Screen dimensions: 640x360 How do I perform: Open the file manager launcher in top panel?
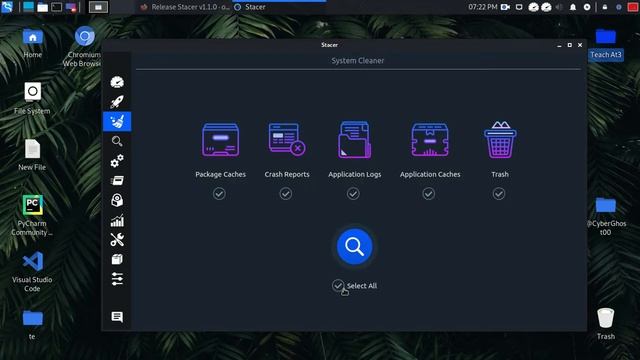[42, 7]
